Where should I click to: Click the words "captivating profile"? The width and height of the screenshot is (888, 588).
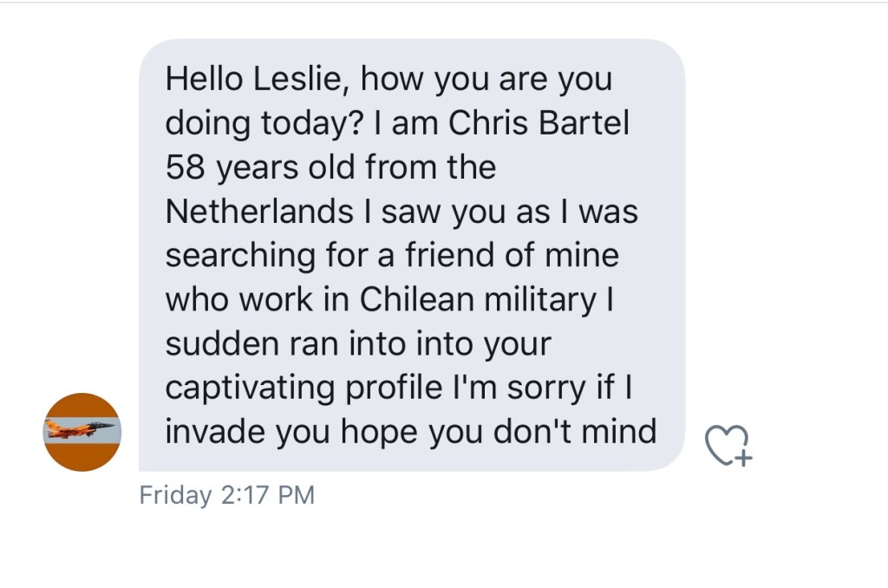pyautogui.click(x=304, y=388)
